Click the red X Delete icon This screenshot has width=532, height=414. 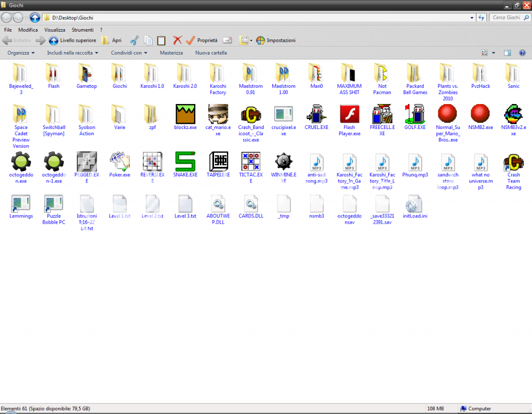177,40
